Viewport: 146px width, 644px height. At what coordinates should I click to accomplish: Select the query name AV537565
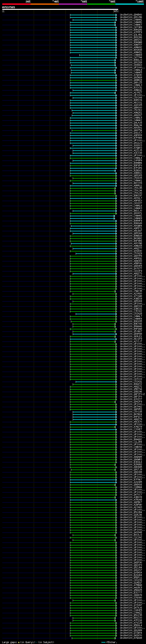8,7
